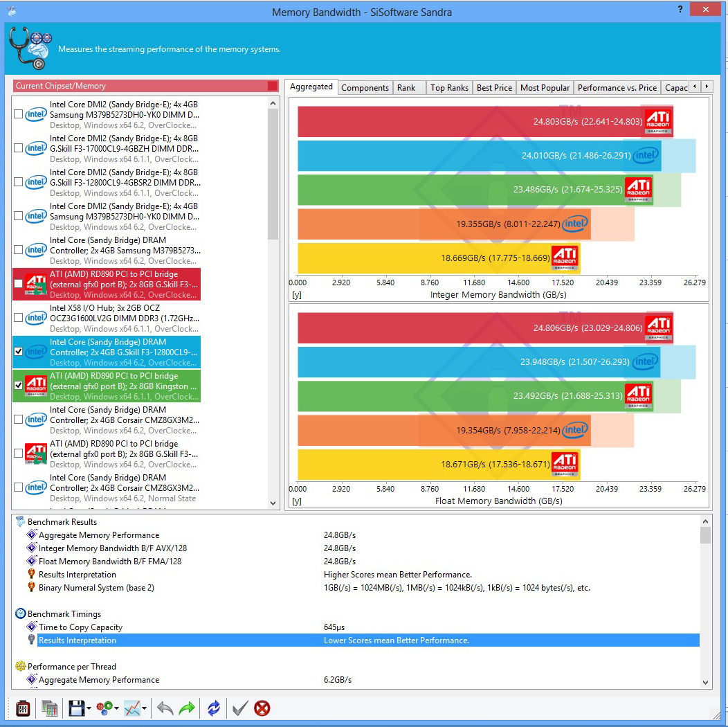
Task: Click the device list scroll-up arrow
Action: 273,103
